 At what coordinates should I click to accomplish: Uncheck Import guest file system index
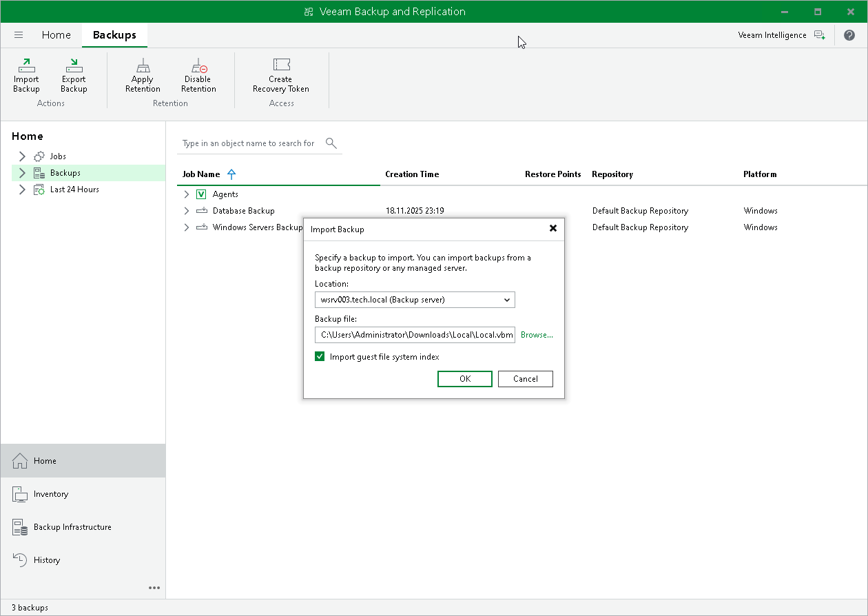pos(320,357)
